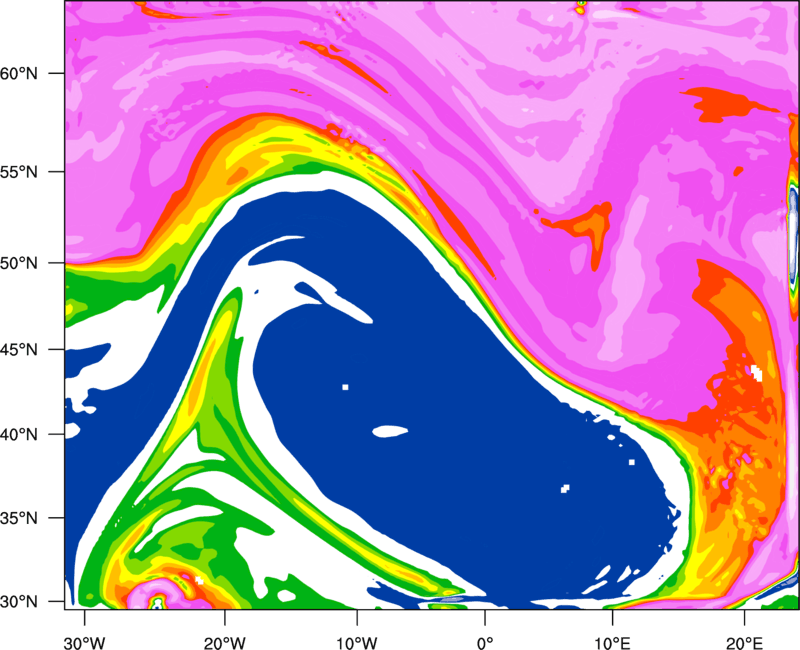Click the 50°N latitude label
Image resolution: width=800 pixels, height=650 pixels.
(x=19, y=263)
